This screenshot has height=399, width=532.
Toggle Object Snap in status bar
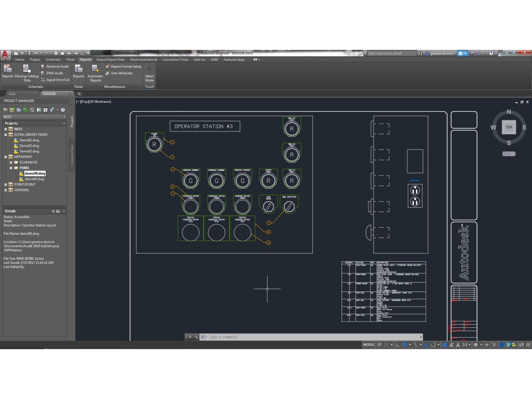(x=433, y=345)
